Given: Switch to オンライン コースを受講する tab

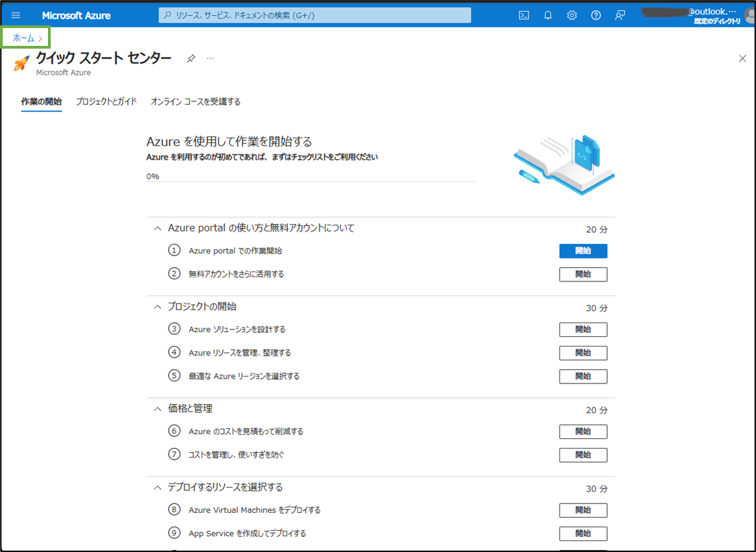Looking at the screenshot, I should (x=196, y=101).
